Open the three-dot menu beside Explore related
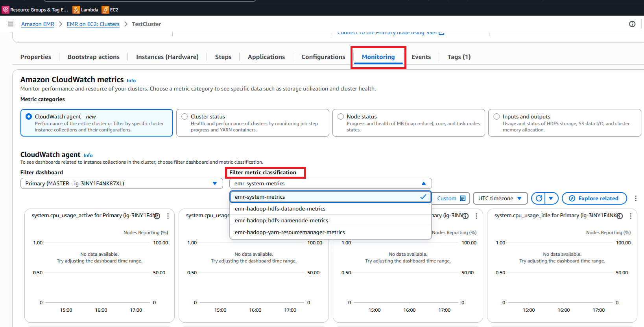This screenshot has height=327, width=644. [636, 198]
